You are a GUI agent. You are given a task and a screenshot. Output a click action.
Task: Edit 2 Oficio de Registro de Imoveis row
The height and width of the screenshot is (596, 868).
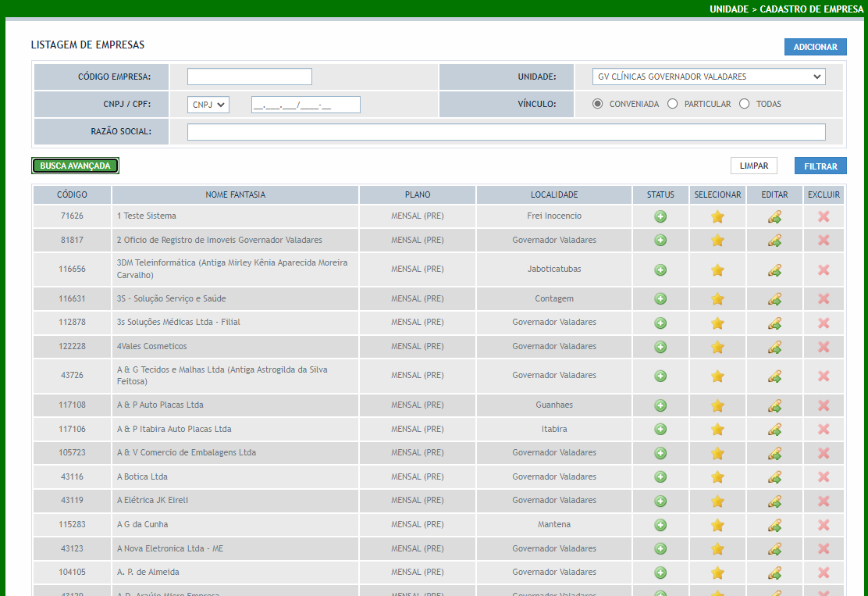click(x=774, y=241)
